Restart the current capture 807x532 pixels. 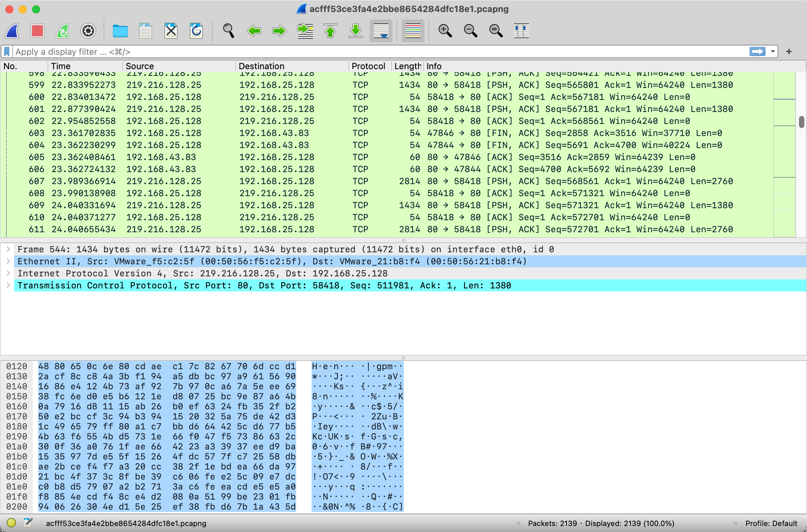point(63,31)
